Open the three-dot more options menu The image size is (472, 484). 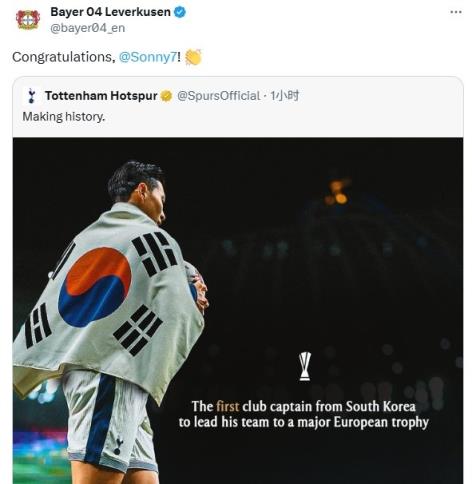tap(456, 12)
